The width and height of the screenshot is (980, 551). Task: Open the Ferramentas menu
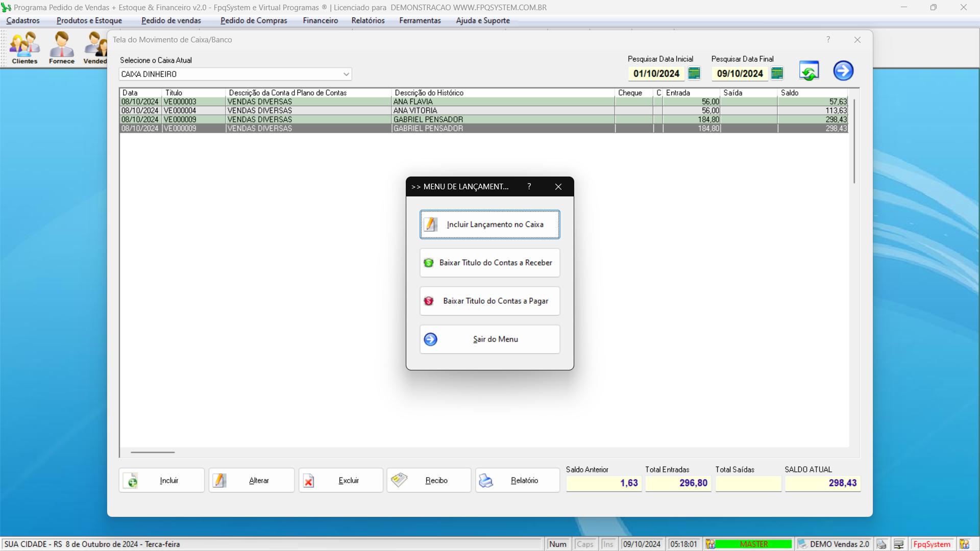pyautogui.click(x=420, y=20)
